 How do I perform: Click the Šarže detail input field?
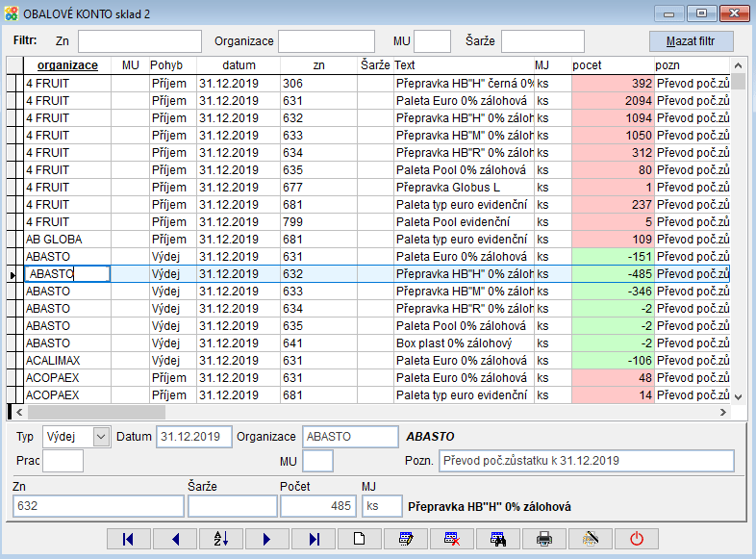tap(233, 506)
